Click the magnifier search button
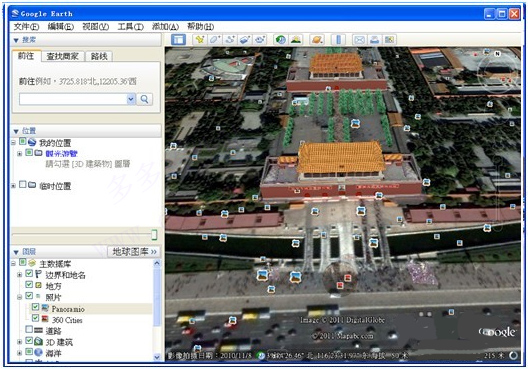 (144, 99)
